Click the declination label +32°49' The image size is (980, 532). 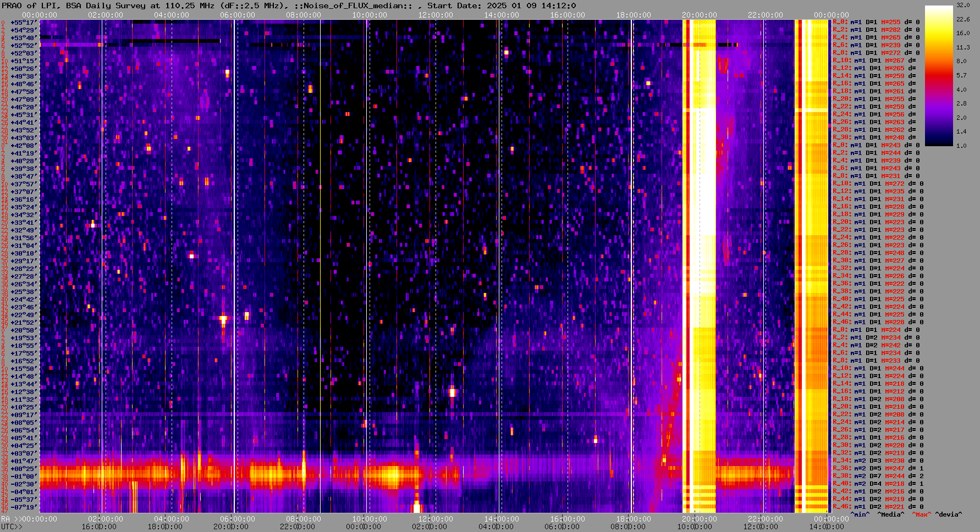point(24,230)
